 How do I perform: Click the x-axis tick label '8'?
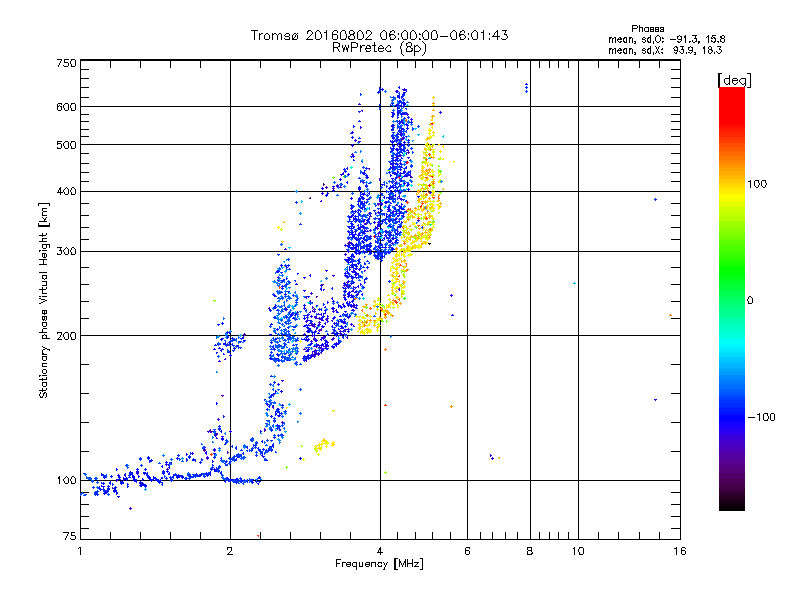pyautogui.click(x=530, y=551)
